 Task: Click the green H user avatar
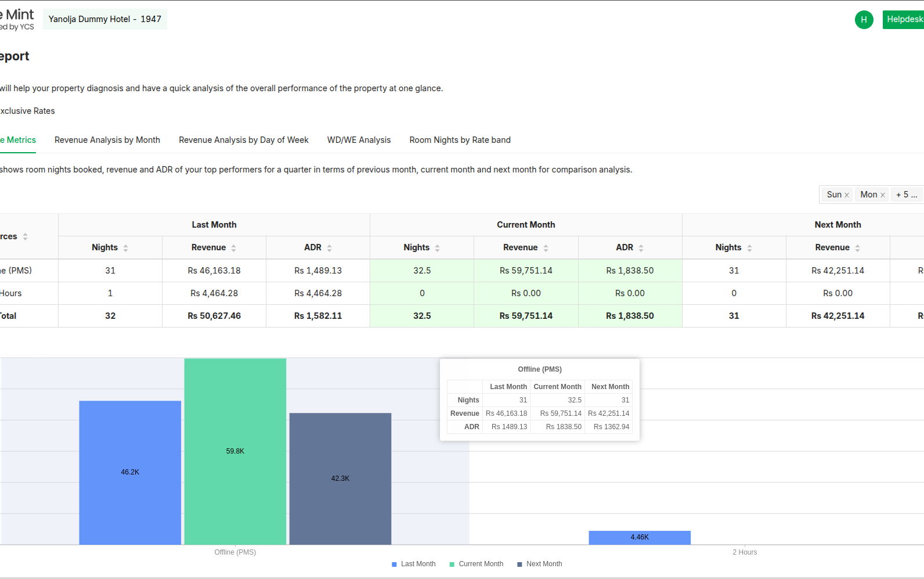pos(864,20)
